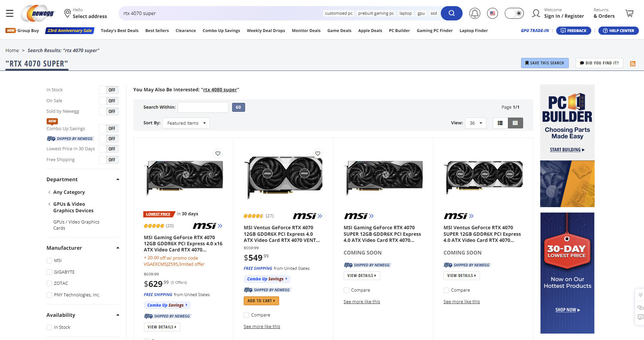
Task: Click the Save This Search button
Action: coord(545,63)
